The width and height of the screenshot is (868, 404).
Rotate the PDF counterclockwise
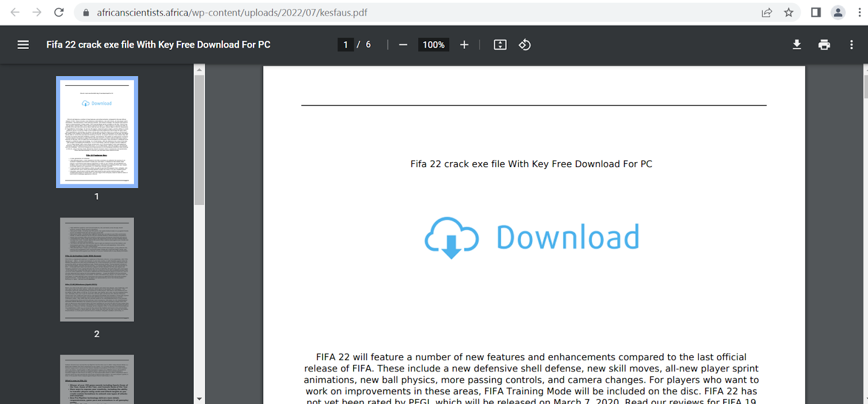coord(525,44)
